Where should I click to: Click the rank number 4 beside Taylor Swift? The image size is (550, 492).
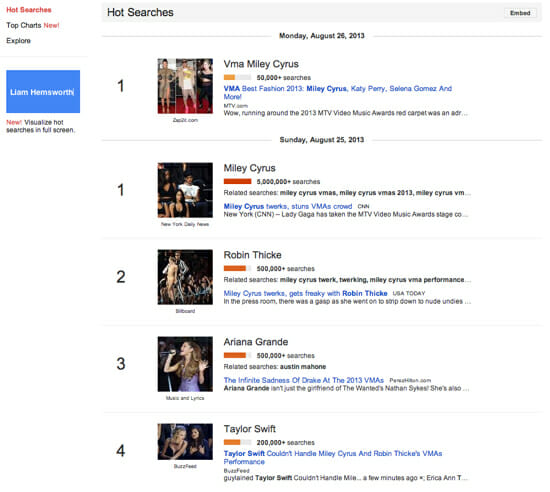(121, 451)
